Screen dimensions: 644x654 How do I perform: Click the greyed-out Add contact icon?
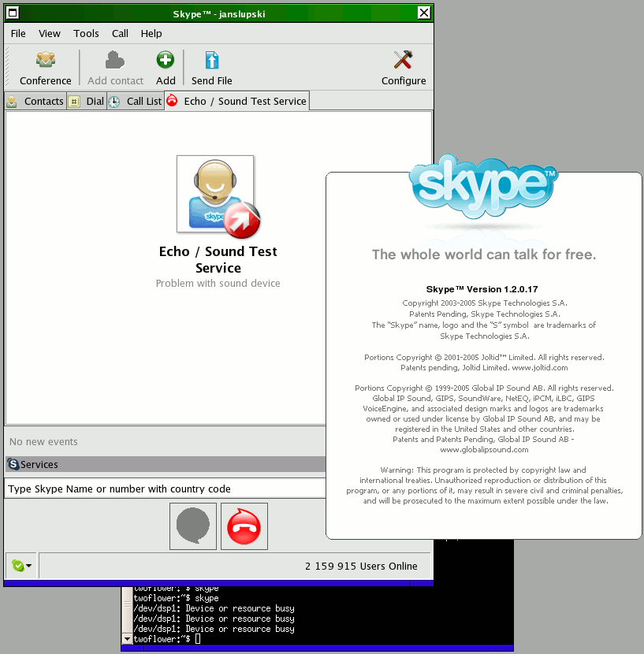(115, 61)
